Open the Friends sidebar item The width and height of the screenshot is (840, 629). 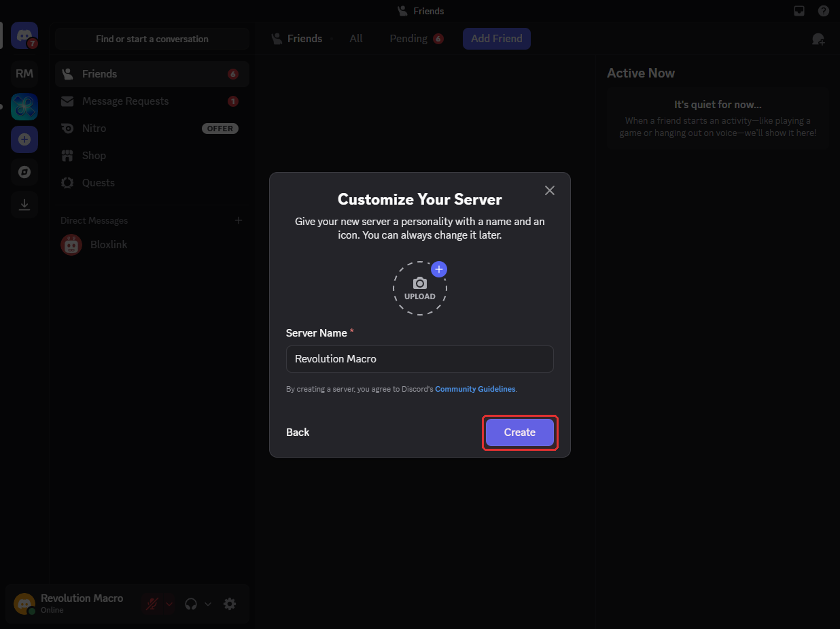point(152,74)
